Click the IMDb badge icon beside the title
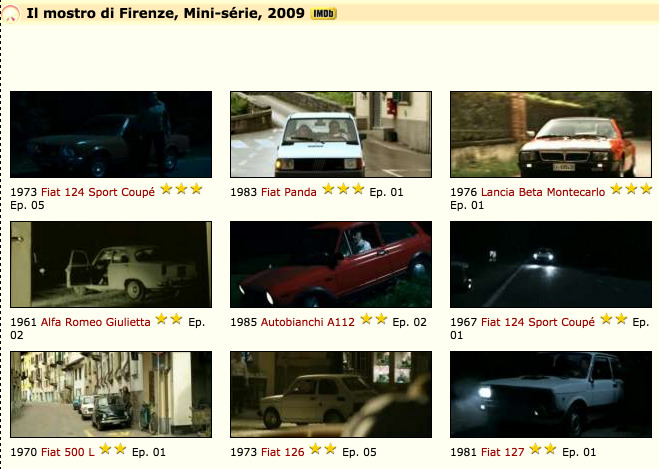Screen dimensions: 659x469 tap(323, 14)
